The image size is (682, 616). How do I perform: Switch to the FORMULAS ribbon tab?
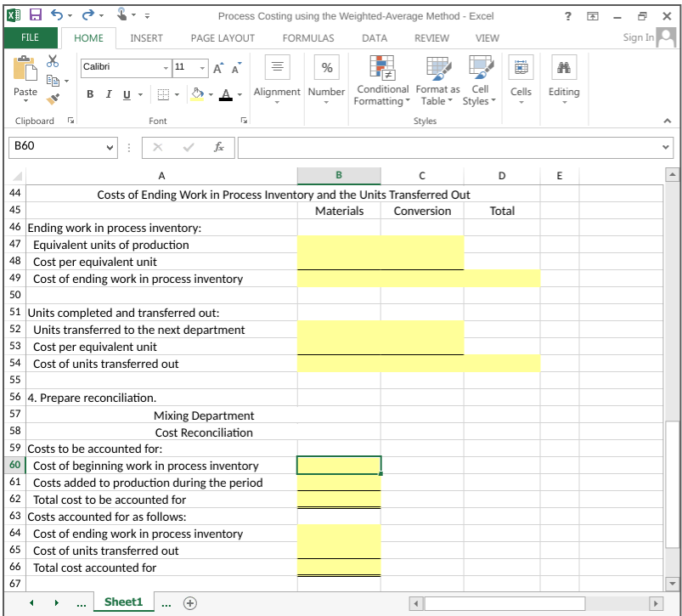pos(307,38)
